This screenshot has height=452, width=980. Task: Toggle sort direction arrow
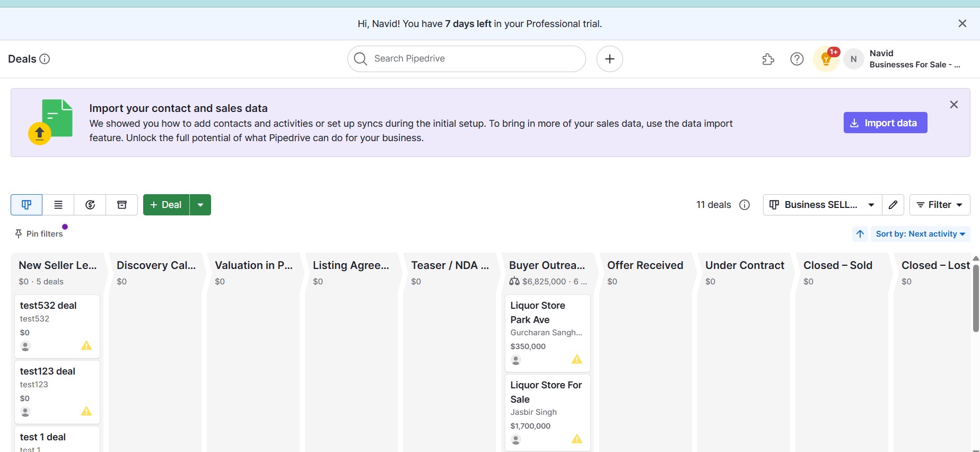tap(860, 234)
